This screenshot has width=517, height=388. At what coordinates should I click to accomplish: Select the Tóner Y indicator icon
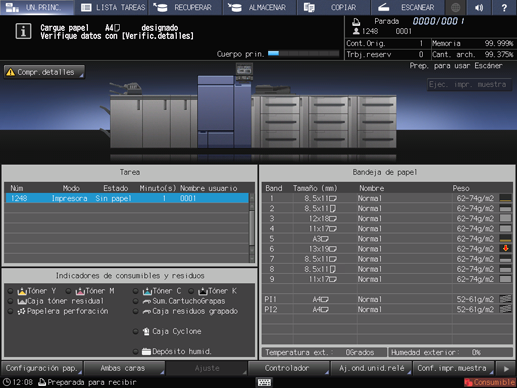(22, 291)
